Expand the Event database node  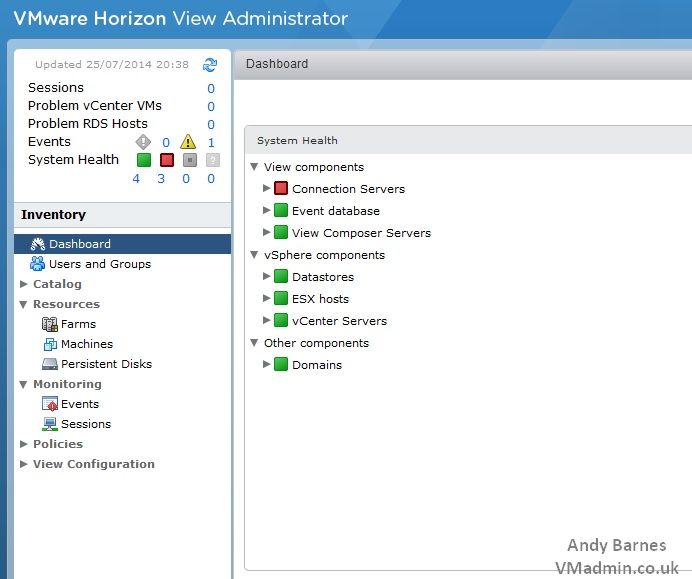[x=266, y=210]
